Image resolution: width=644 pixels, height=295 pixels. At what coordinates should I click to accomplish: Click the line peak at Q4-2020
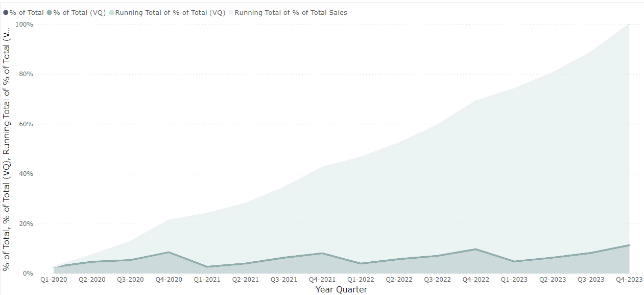(x=168, y=252)
